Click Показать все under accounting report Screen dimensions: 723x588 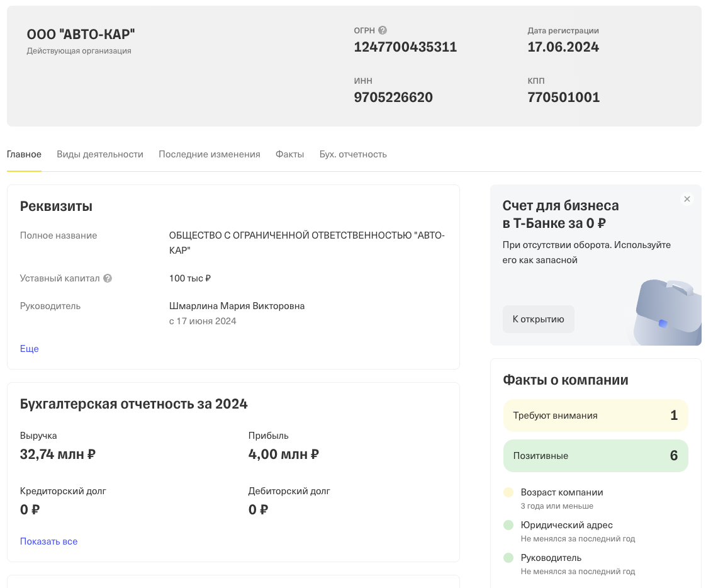(48, 541)
